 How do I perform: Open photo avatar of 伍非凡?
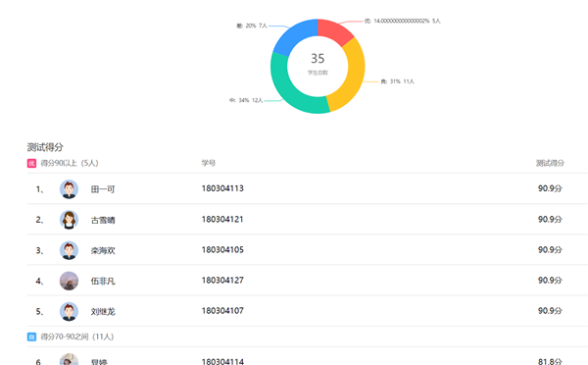69,281
